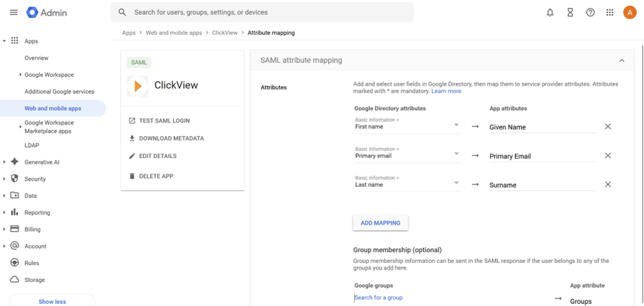Remove the Given Name mapping
644x306 pixels.
[x=608, y=127]
